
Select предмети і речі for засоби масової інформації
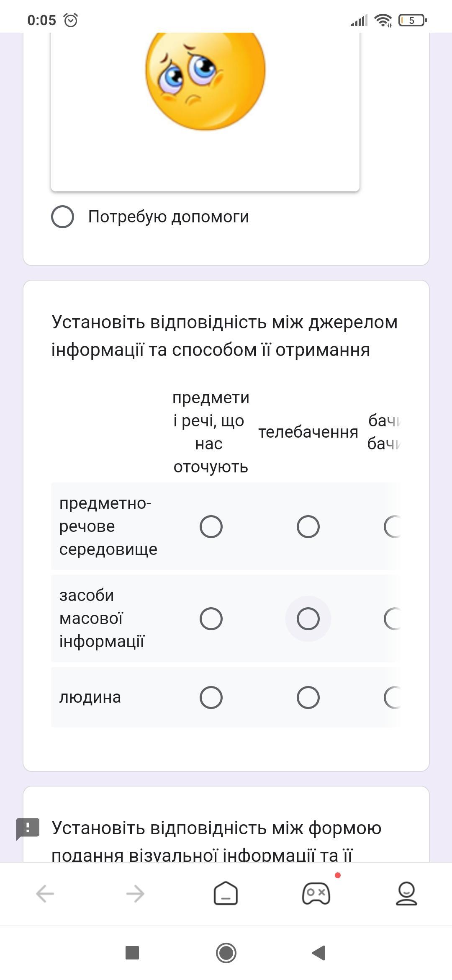tap(211, 619)
